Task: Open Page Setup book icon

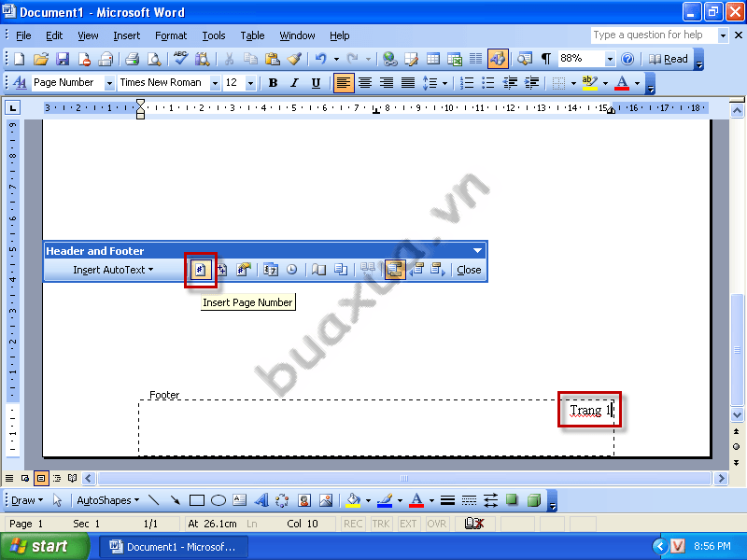Action: coord(318,270)
